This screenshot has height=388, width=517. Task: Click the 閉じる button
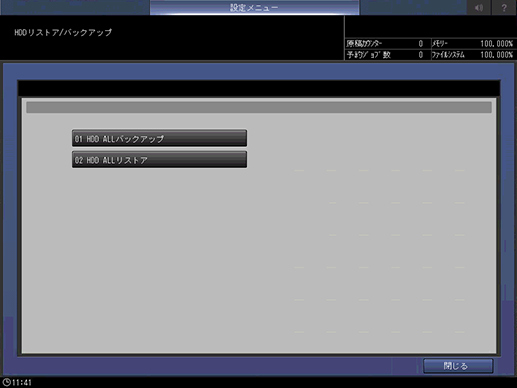coord(458,366)
